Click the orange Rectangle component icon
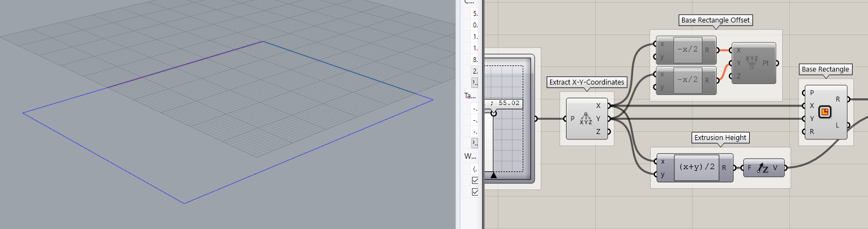868x229 pixels. [x=825, y=113]
